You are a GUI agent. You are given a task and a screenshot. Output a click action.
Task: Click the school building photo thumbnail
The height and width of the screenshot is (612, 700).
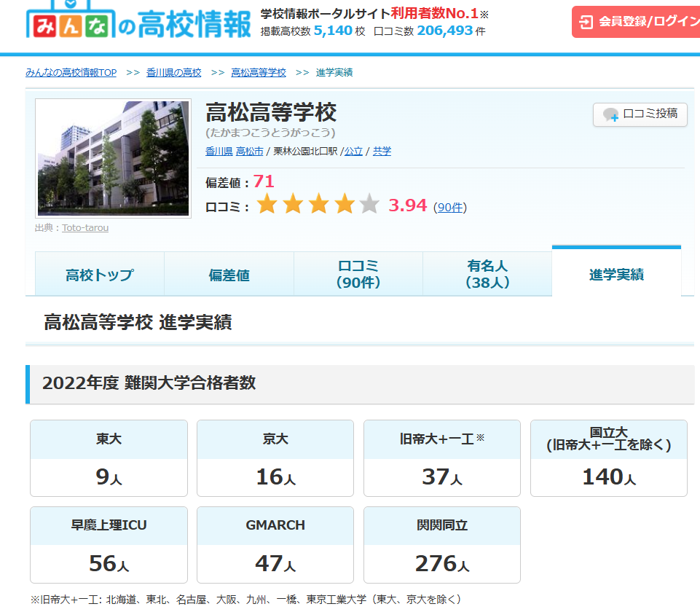113,159
